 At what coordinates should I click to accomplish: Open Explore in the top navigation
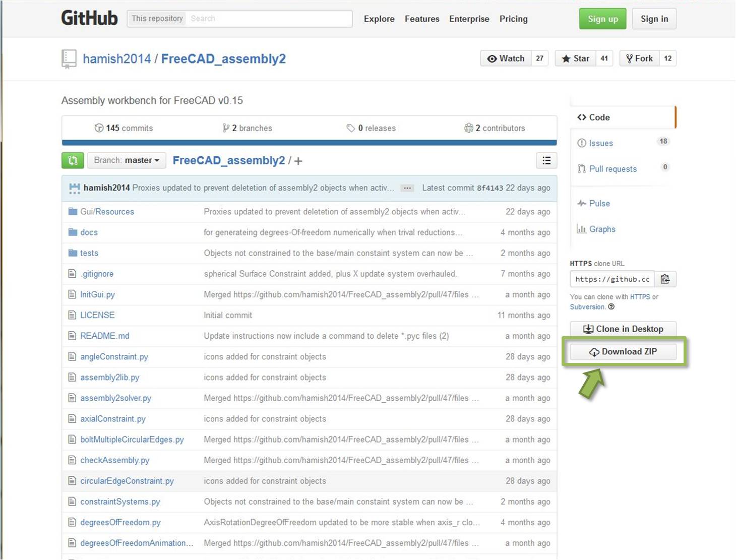(x=379, y=19)
